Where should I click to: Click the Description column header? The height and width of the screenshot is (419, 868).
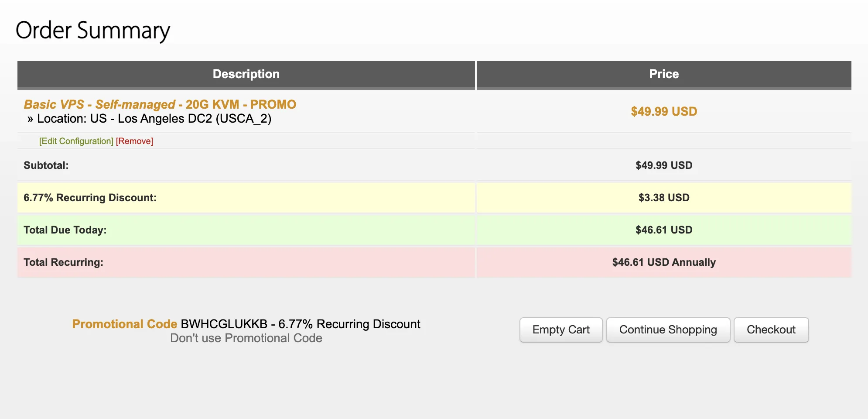[x=246, y=74]
